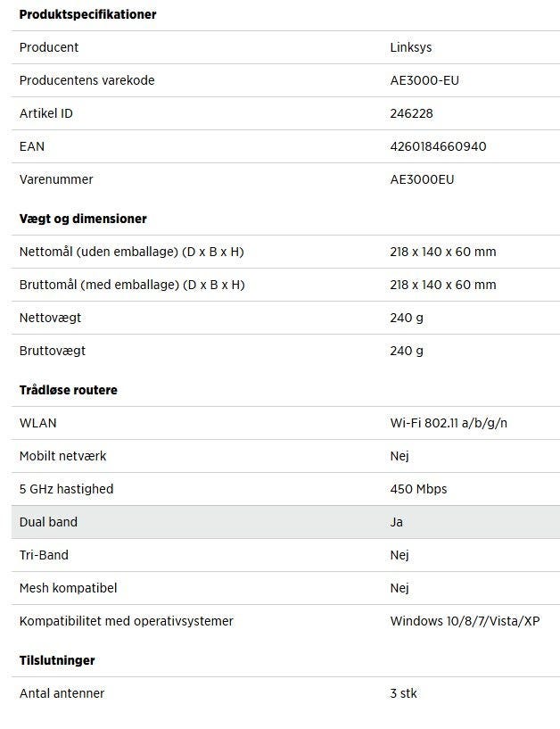The height and width of the screenshot is (729, 560).
Task: Click the Bruttomål dimensions row label
Action: (132, 285)
